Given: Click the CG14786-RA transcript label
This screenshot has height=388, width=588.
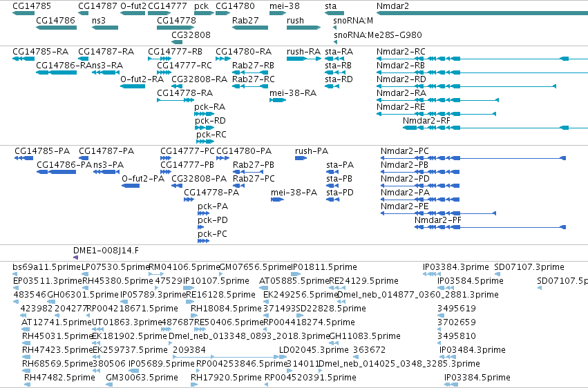Looking at the screenshot, I should click(64, 66).
